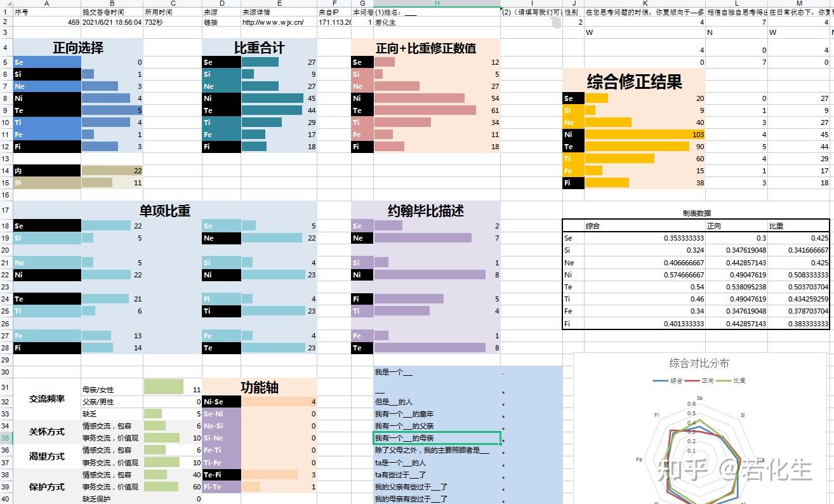
Task: Click the name cell '若化生'
Action: [x=437, y=22]
